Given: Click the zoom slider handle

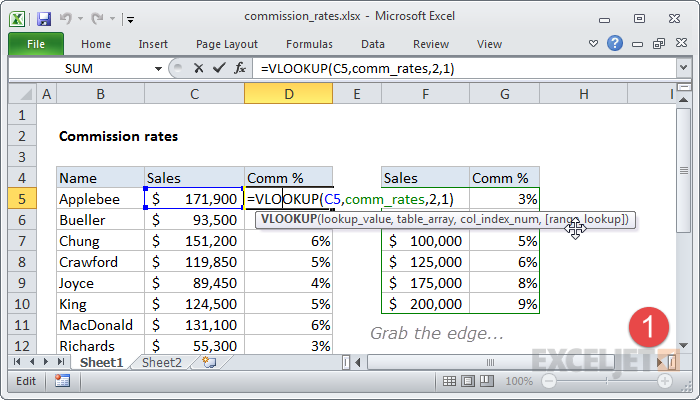Looking at the screenshot, I should 607,381.
